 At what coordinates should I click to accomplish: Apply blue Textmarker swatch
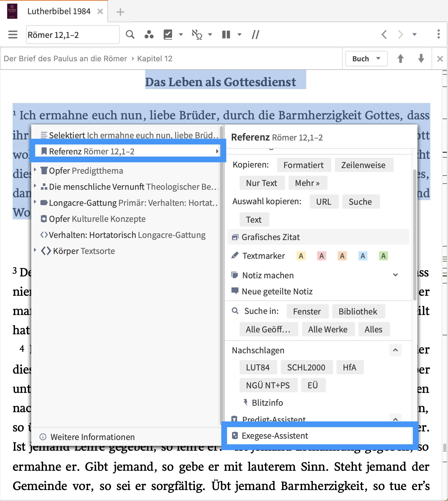tap(363, 256)
